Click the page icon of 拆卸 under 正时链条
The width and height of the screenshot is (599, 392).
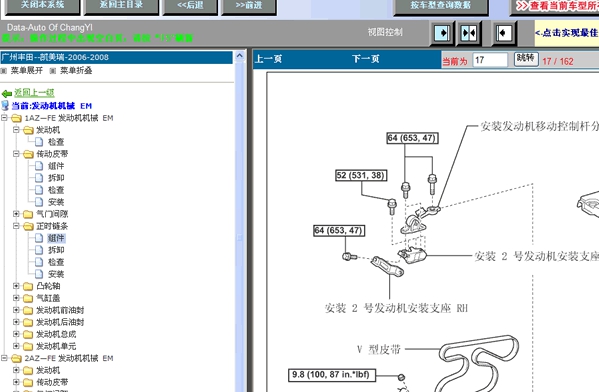tap(39, 250)
